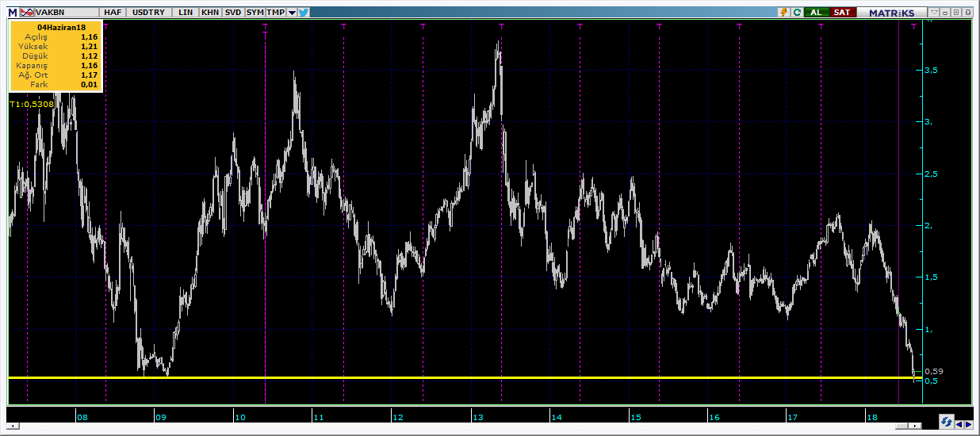Click the Açılış value 1,16
The image size is (980, 436).
pyautogui.click(x=89, y=36)
